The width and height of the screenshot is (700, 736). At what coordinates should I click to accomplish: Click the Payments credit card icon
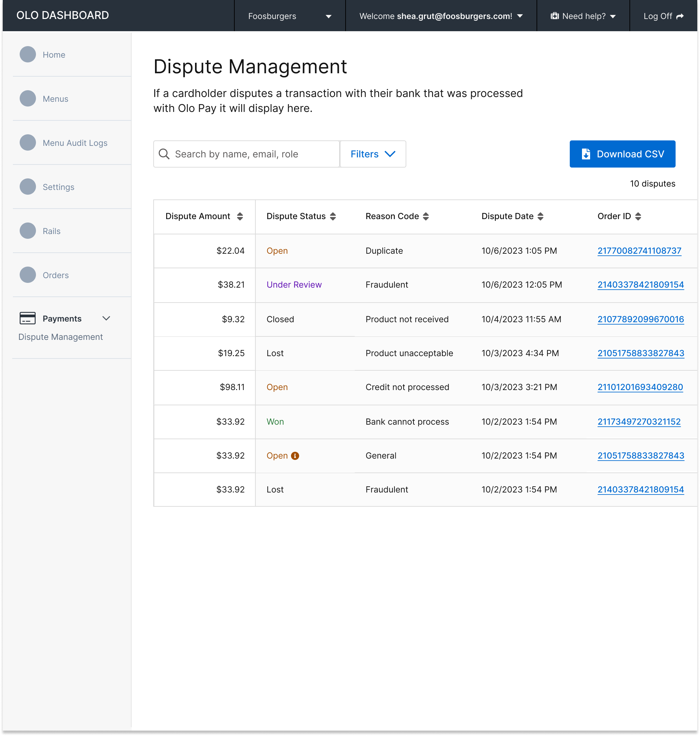pyautogui.click(x=27, y=318)
